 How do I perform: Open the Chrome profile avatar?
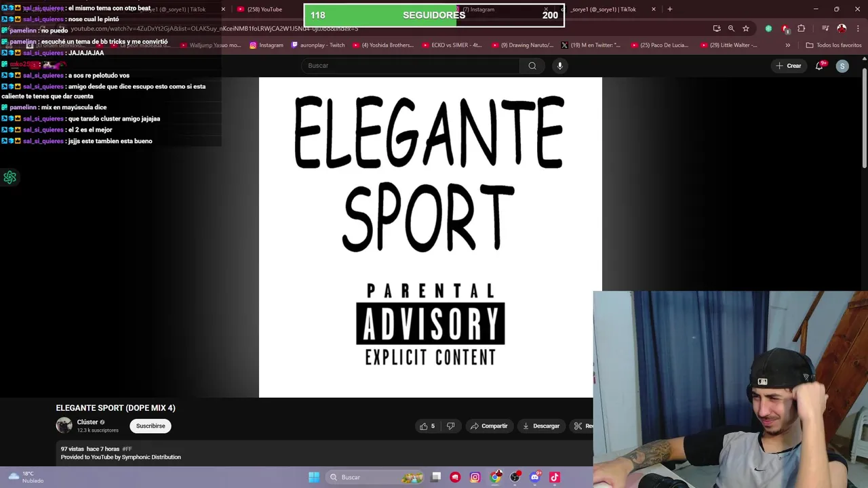coord(842,28)
